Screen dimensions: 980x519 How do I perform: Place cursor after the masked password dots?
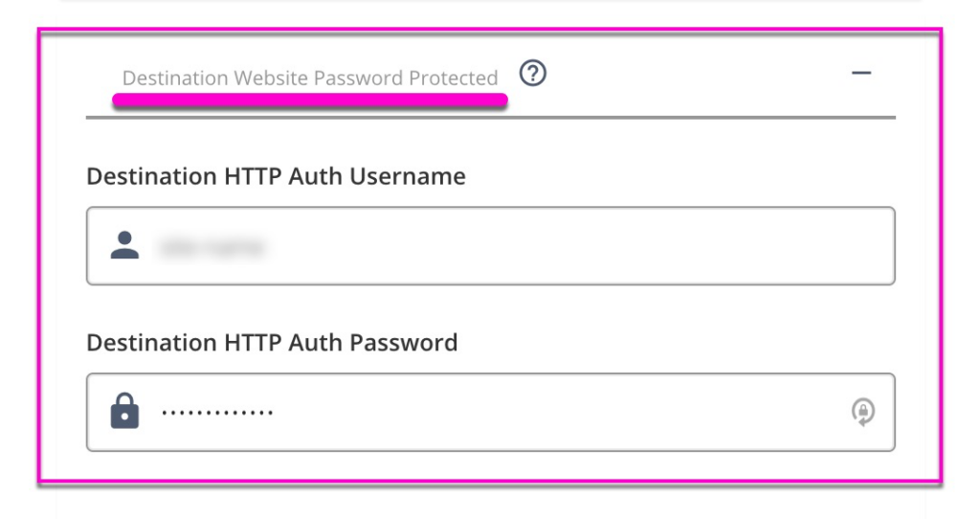(277, 412)
